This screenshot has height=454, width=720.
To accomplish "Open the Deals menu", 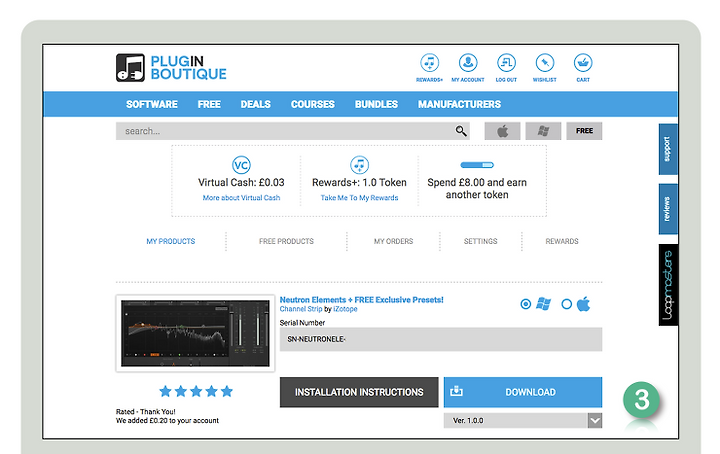I will click(x=255, y=104).
